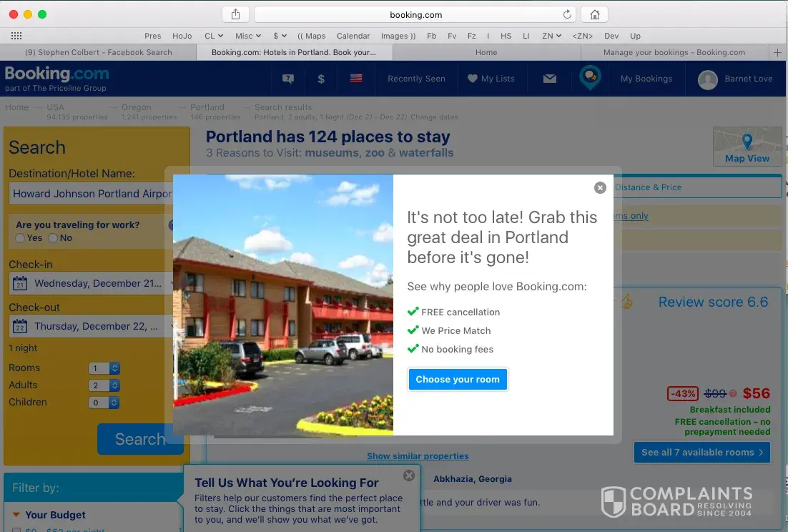The image size is (788, 532).
Task: Click the Choose your room button
Action: pos(458,379)
